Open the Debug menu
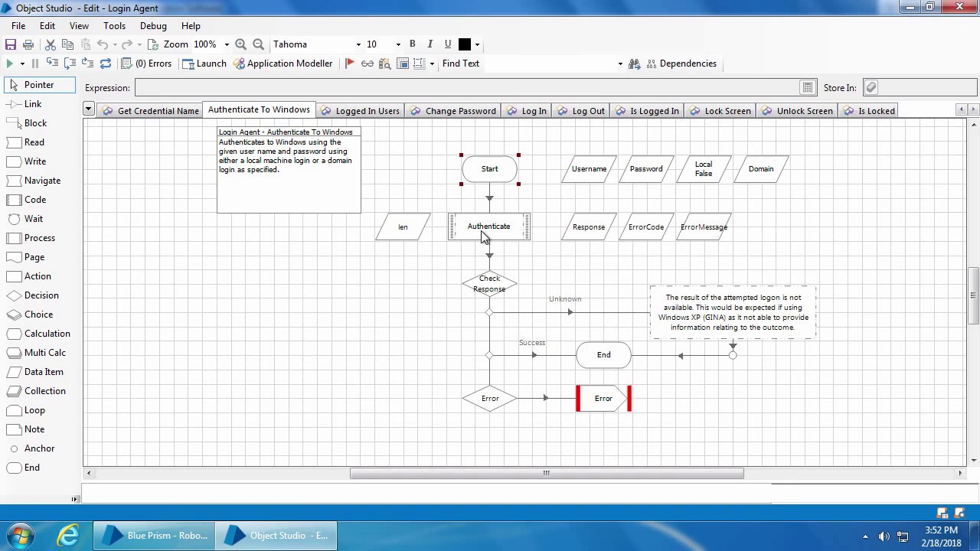980x551 pixels. coord(153,26)
